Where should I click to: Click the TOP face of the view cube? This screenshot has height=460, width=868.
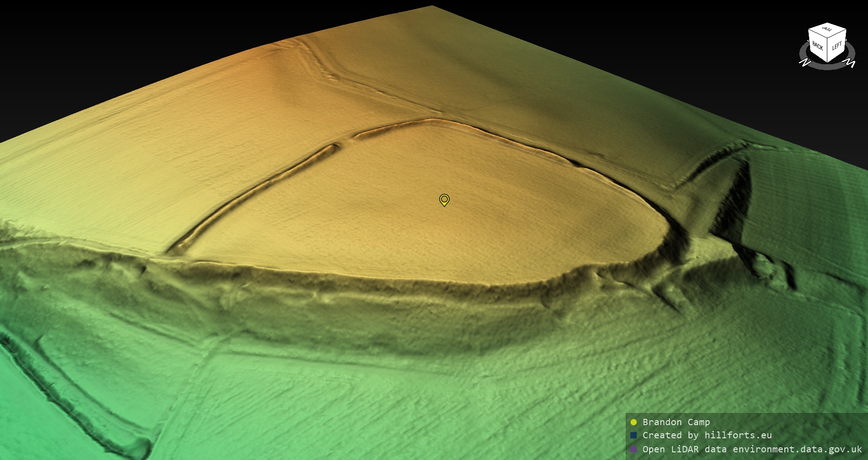point(827,30)
